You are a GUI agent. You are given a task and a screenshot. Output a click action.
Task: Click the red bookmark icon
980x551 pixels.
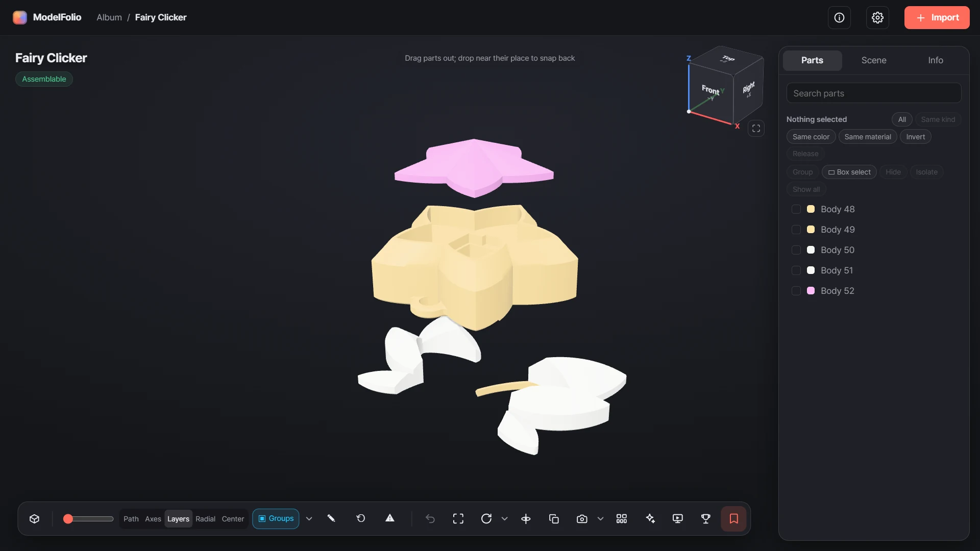point(734,519)
